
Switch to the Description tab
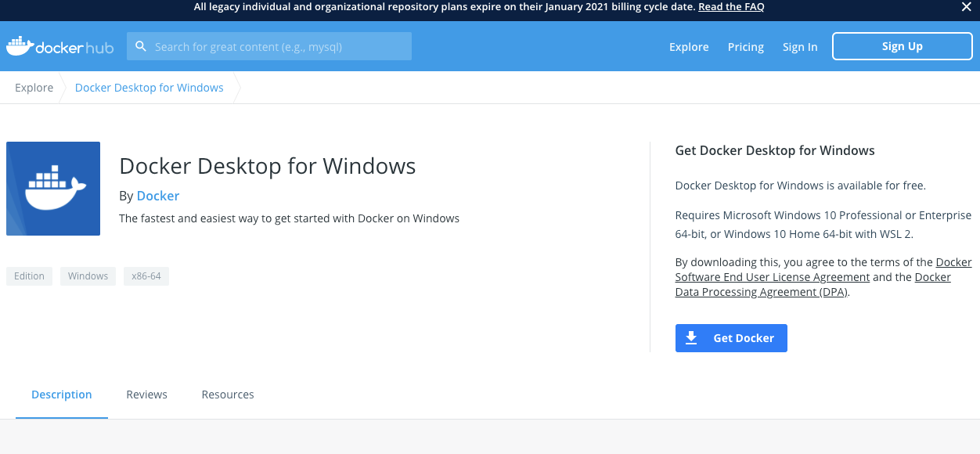click(x=62, y=395)
